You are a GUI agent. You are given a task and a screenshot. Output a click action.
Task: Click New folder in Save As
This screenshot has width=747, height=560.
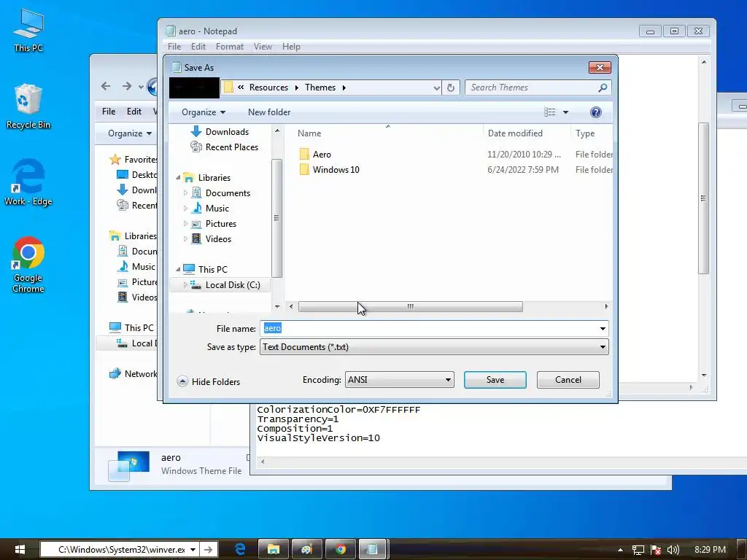click(269, 112)
